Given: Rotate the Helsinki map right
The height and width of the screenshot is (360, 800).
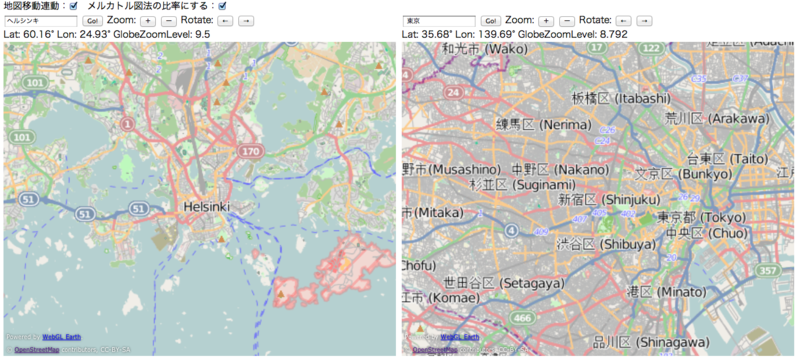Looking at the screenshot, I should pos(246,21).
